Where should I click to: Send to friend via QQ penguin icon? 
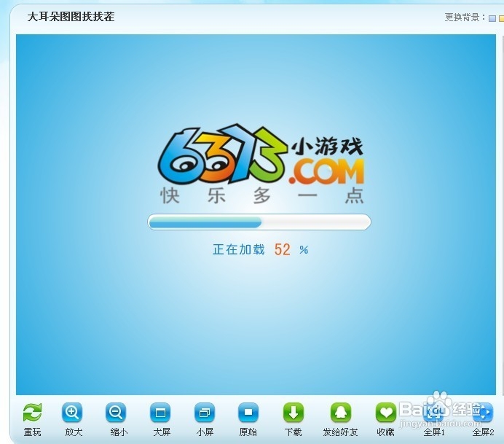tap(341, 412)
